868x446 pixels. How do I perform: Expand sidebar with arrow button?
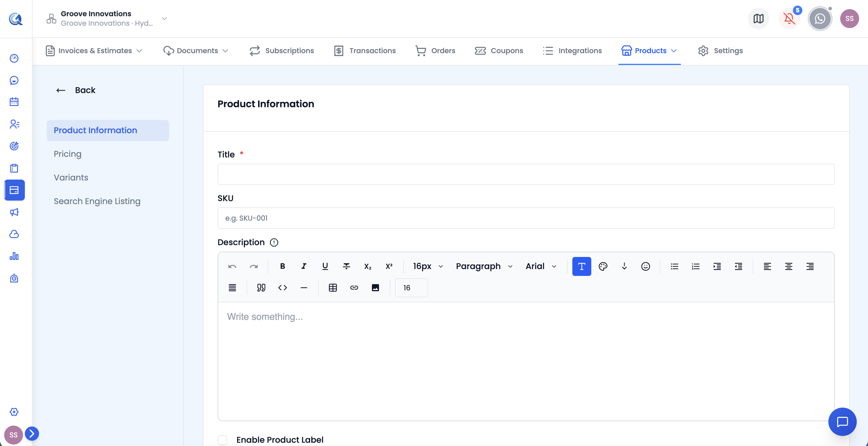(32, 434)
